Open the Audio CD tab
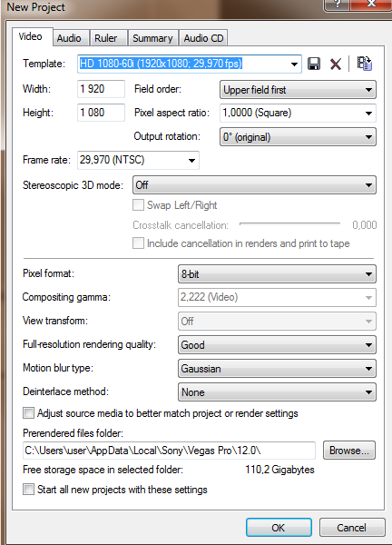392x545 pixels. 203,38
